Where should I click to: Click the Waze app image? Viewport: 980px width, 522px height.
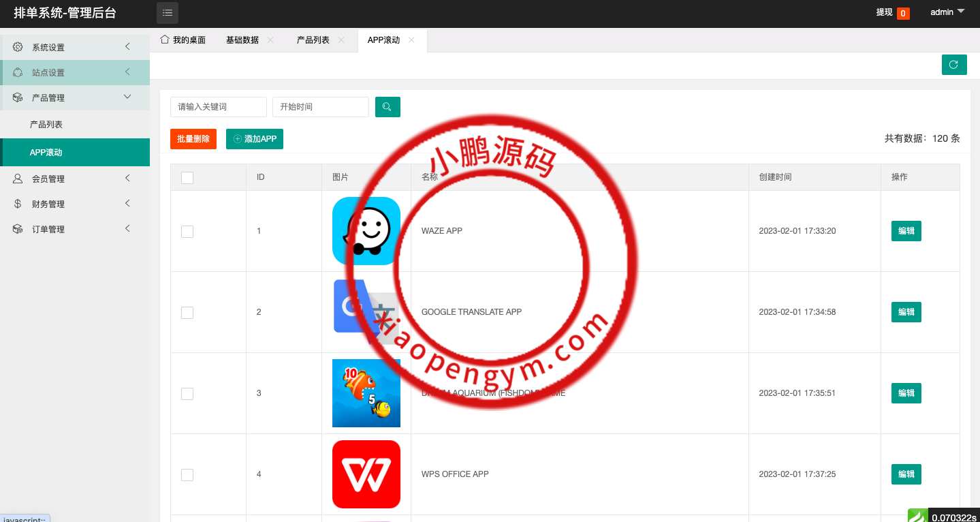pyautogui.click(x=366, y=231)
